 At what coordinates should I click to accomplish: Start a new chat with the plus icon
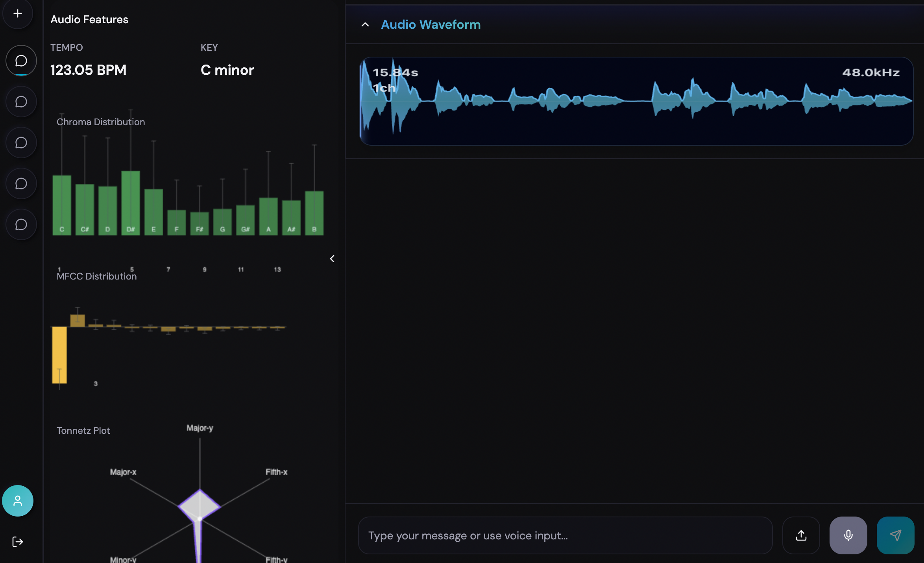pos(18,14)
